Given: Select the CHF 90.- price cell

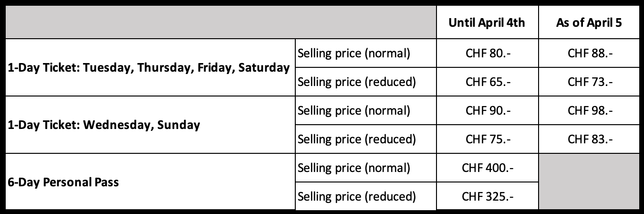Looking at the screenshot, I should click(x=487, y=110).
